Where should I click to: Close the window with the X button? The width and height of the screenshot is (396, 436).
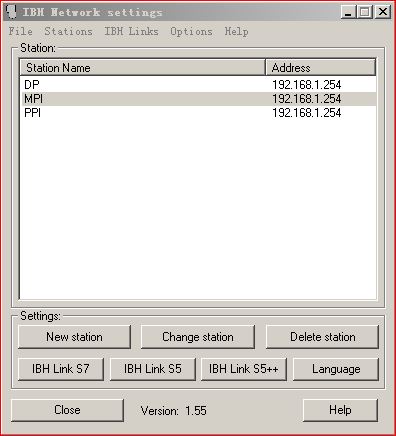(x=383, y=12)
